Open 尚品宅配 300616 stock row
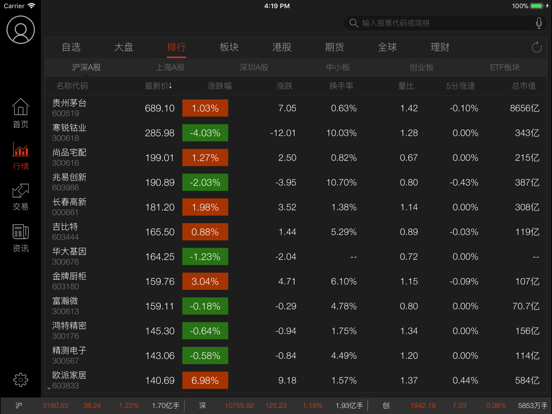 pyautogui.click(x=296, y=157)
